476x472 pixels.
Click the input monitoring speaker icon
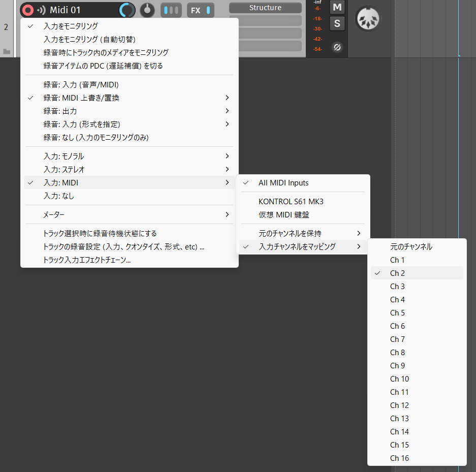[x=41, y=10]
